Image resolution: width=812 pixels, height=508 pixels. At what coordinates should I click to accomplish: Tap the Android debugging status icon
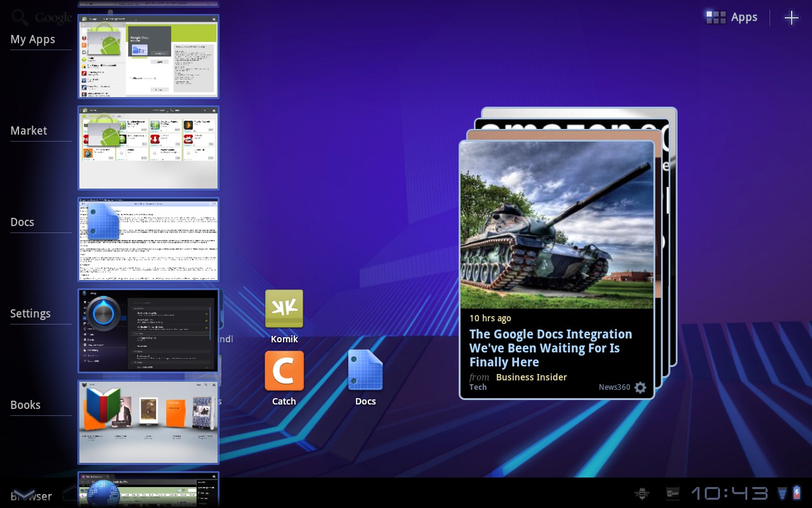click(x=642, y=493)
